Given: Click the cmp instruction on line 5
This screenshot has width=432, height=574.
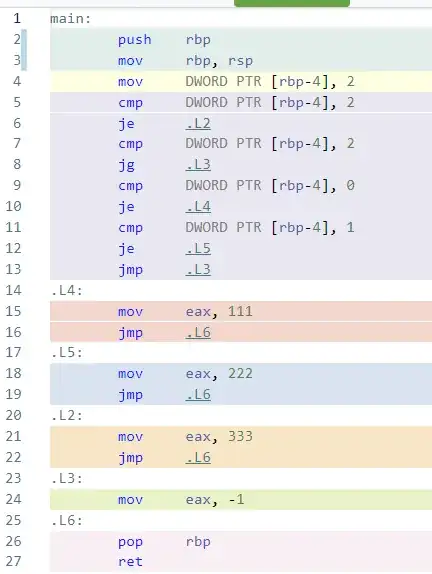Looking at the screenshot, I should pos(236,102).
